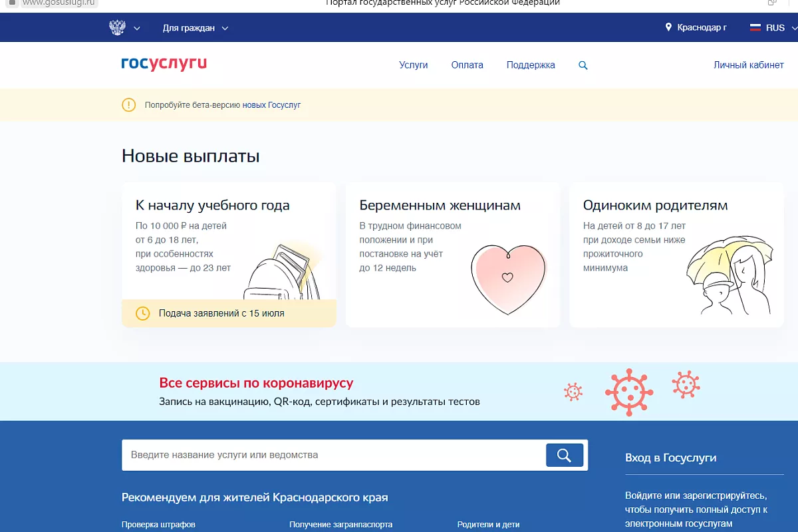This screenshot has height=532, width=798.
Task: Open the Поддержка menu item
Action: [x=531, y=65]
